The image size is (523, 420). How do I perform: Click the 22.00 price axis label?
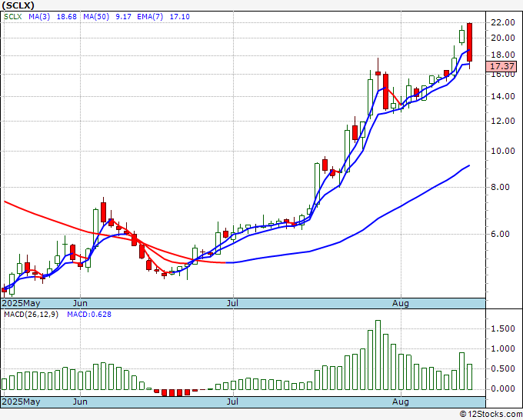pos(503,22)
